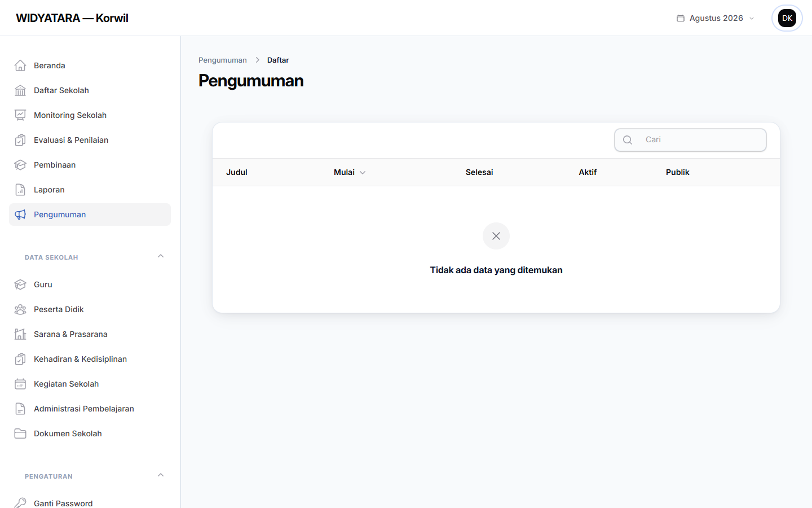Click the search magnifier icon
This screenshot has width=812, height=508.
[628, 140]
